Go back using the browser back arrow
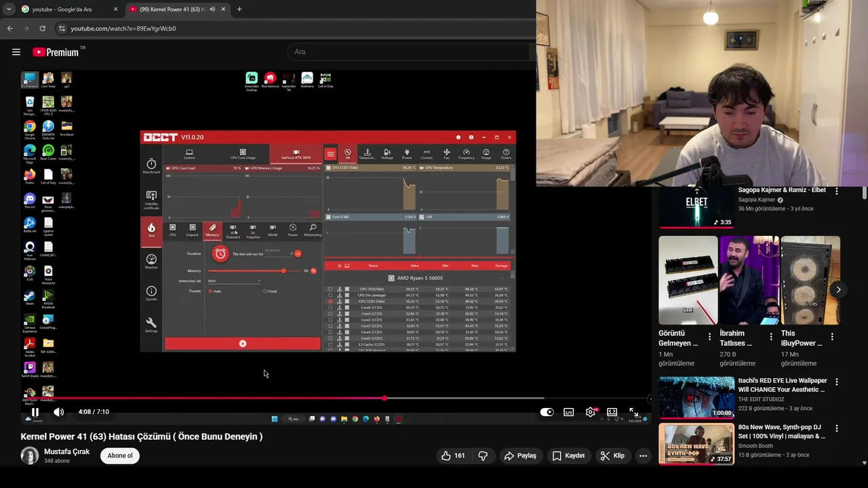This screenshot has width=868, height=488. pos(9,28)
